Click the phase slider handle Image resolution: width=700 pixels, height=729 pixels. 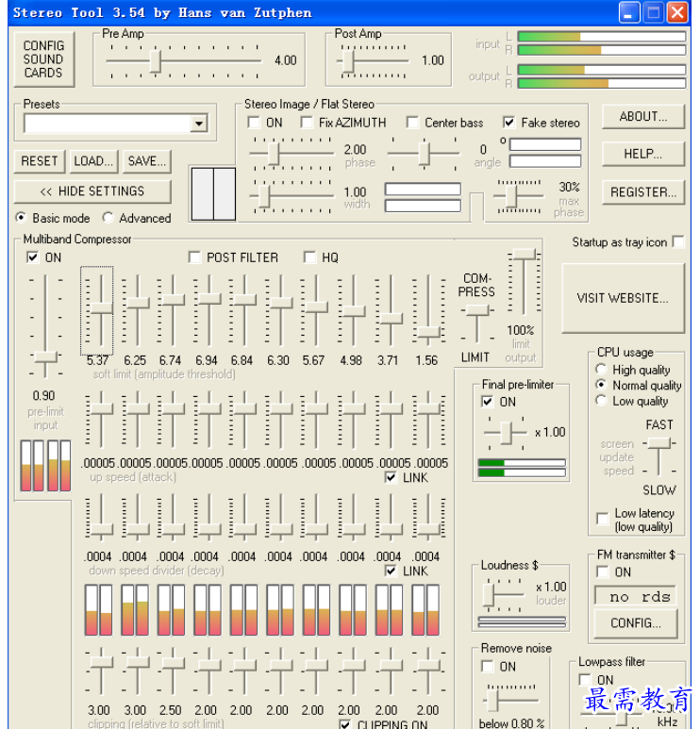(274, 154)
